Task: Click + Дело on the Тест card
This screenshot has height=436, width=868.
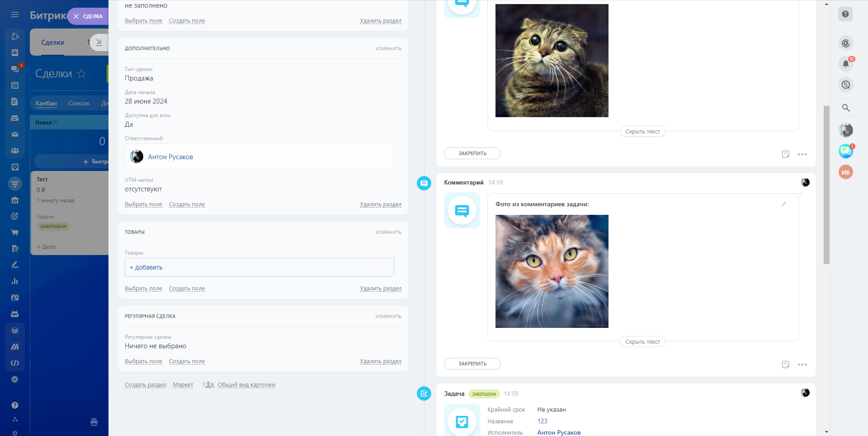Action: click(47, 247)
